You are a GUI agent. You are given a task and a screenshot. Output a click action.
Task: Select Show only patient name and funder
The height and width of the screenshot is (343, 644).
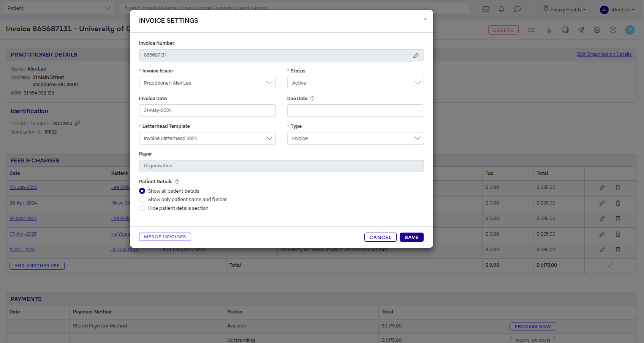pyautogui.click(x=142, y=200)
